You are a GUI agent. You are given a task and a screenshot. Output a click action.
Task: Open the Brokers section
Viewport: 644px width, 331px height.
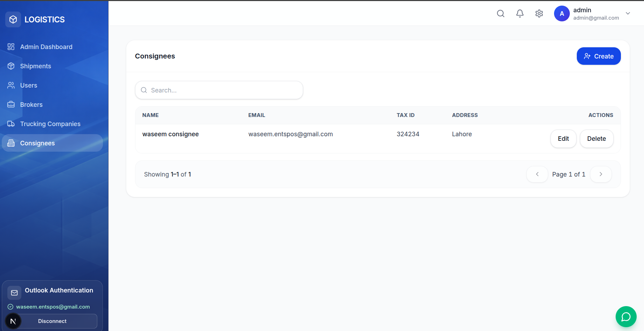point(52,105)
